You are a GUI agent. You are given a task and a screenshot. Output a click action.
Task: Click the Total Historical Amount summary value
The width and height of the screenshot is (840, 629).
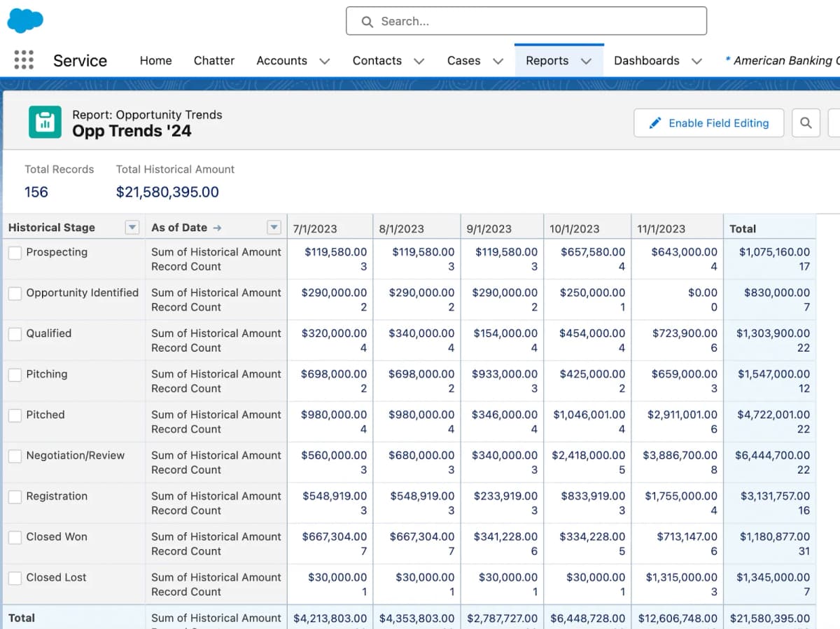tap(167, 192)
